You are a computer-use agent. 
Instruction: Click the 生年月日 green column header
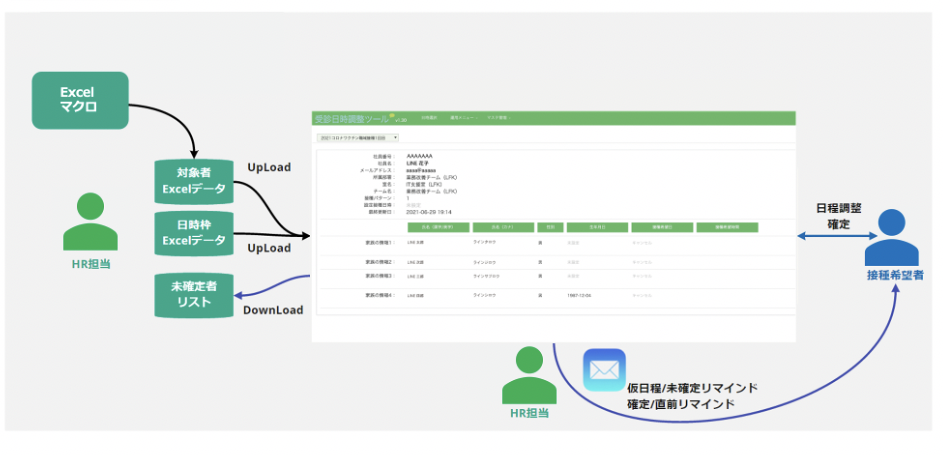(x=593, y=227)
